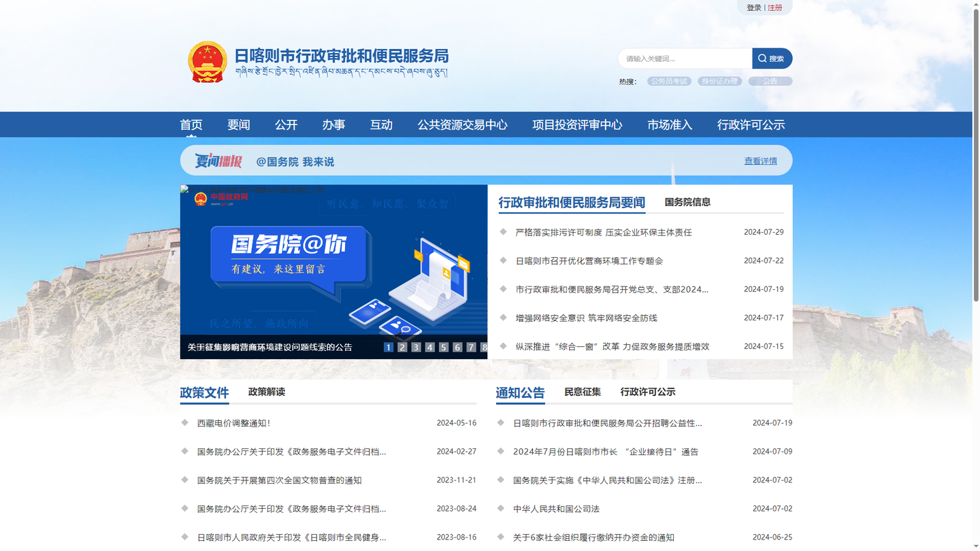Open 互动 navigation menu item

click(x=381, y=124)
